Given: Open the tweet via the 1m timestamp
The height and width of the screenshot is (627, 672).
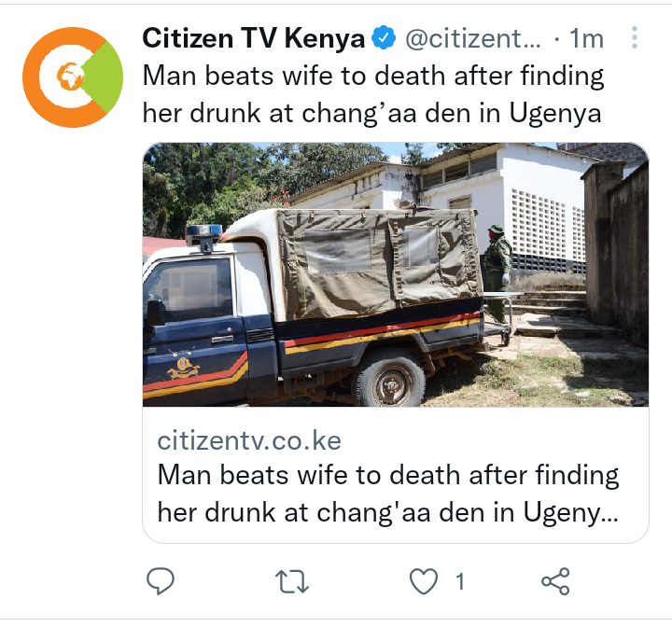Looking at the screenshot, I should (x=586, y=39).
